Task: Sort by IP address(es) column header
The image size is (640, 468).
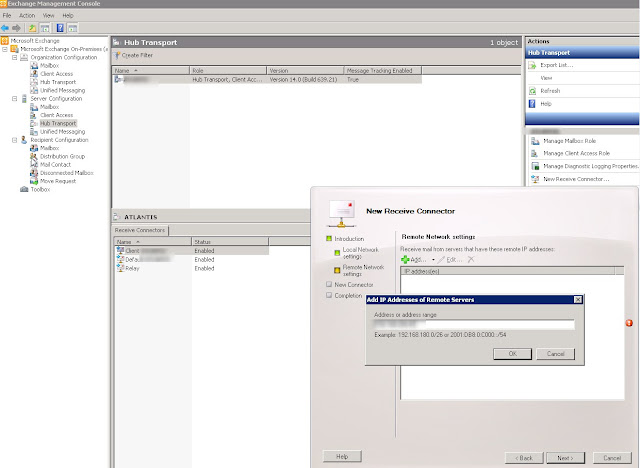Action: (x=507, y=271)
